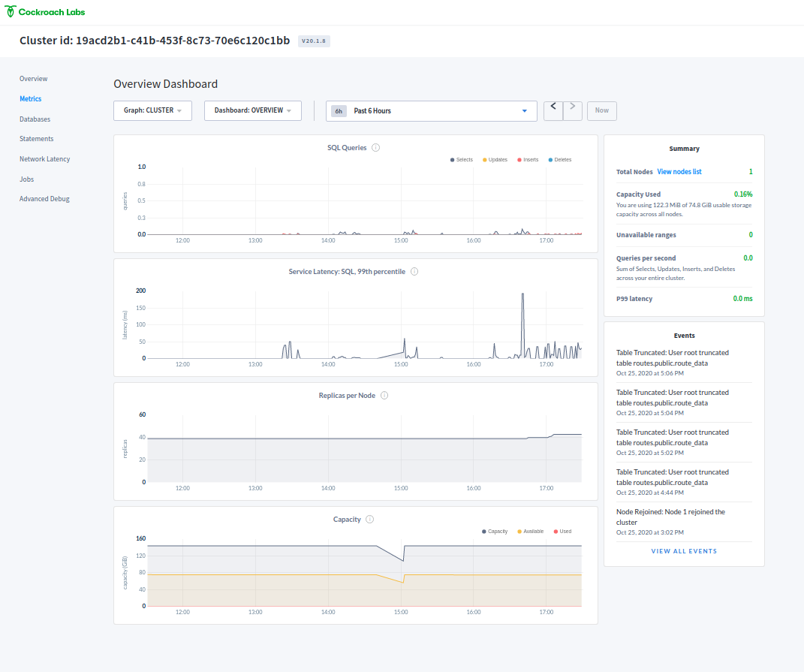Click the 5:04 PM Table Truncated event

[x=684, y=402]
